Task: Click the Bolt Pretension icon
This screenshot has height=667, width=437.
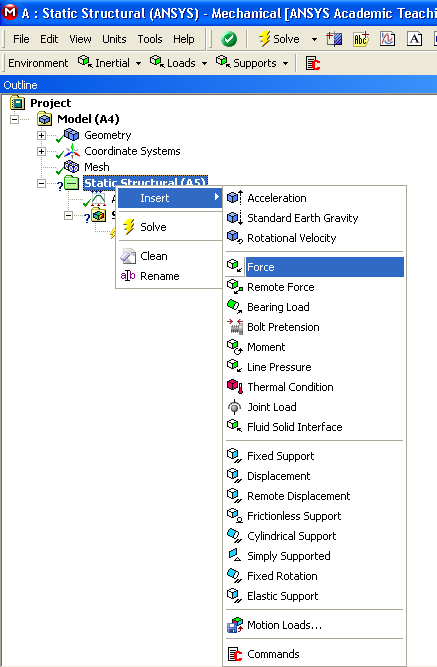Action: 234,327
